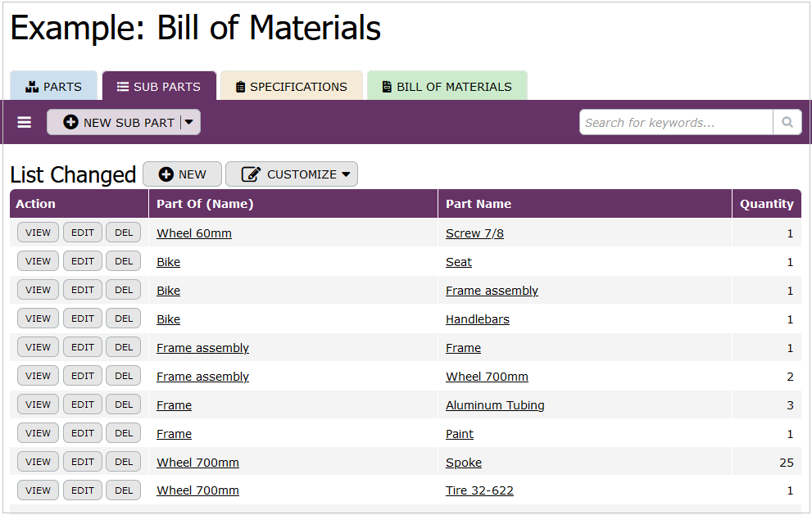Click the Parts tab boxes icon

pos(33,87)
